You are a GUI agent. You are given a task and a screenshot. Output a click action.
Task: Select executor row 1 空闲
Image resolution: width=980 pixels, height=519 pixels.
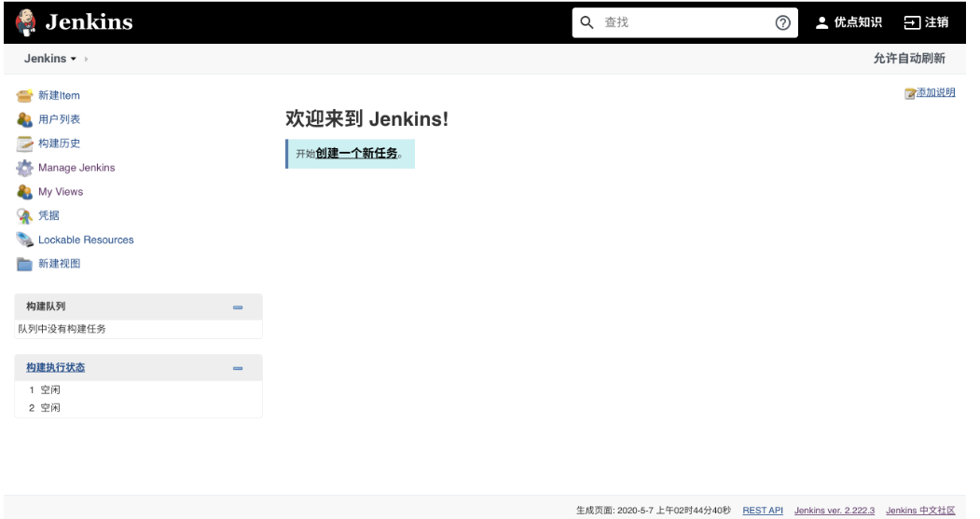click(x=138, y=389)
